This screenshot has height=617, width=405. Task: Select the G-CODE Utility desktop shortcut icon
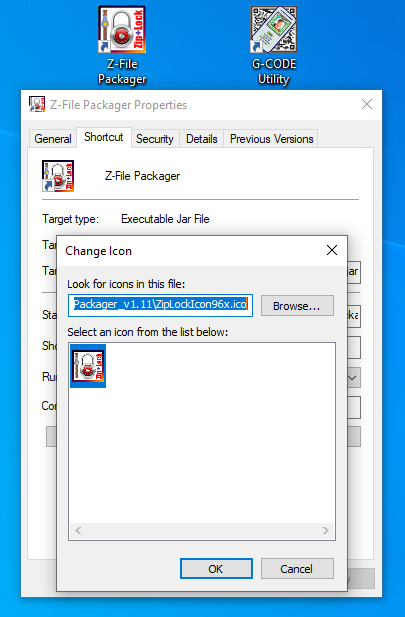click(x=274, y=29)
